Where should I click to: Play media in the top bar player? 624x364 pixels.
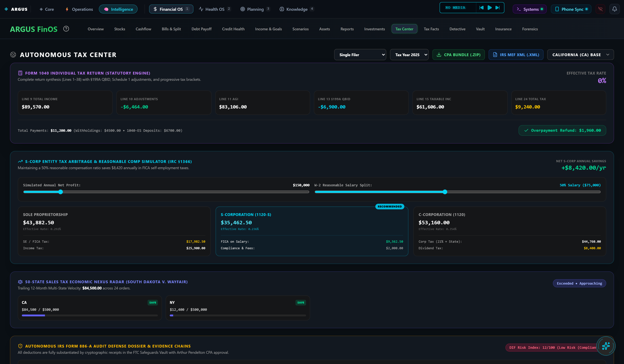489,8
